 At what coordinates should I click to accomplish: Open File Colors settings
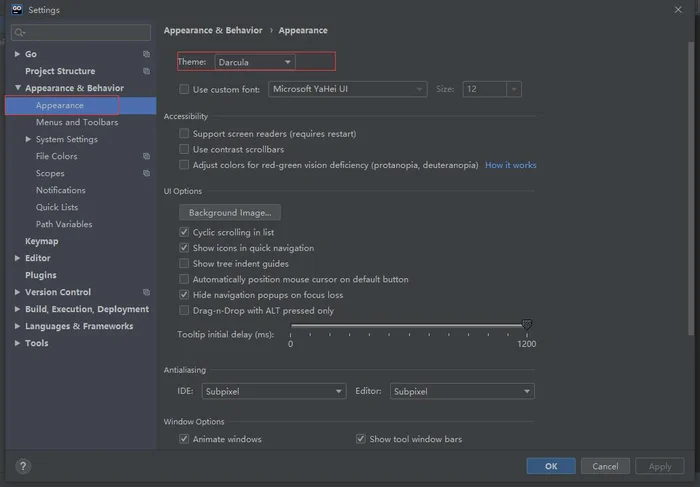tap(57, 156)
